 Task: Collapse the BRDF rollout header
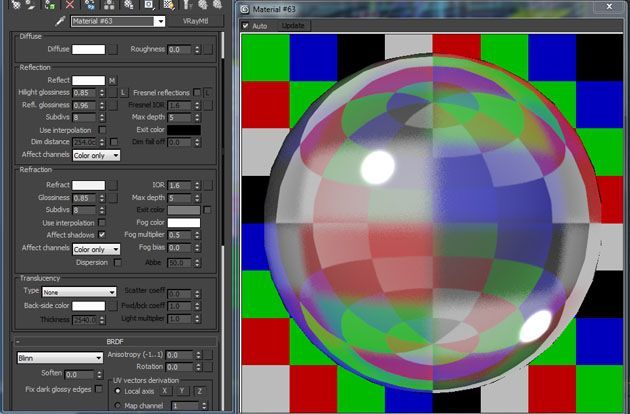pyautogui.click(x=115, y=341)
